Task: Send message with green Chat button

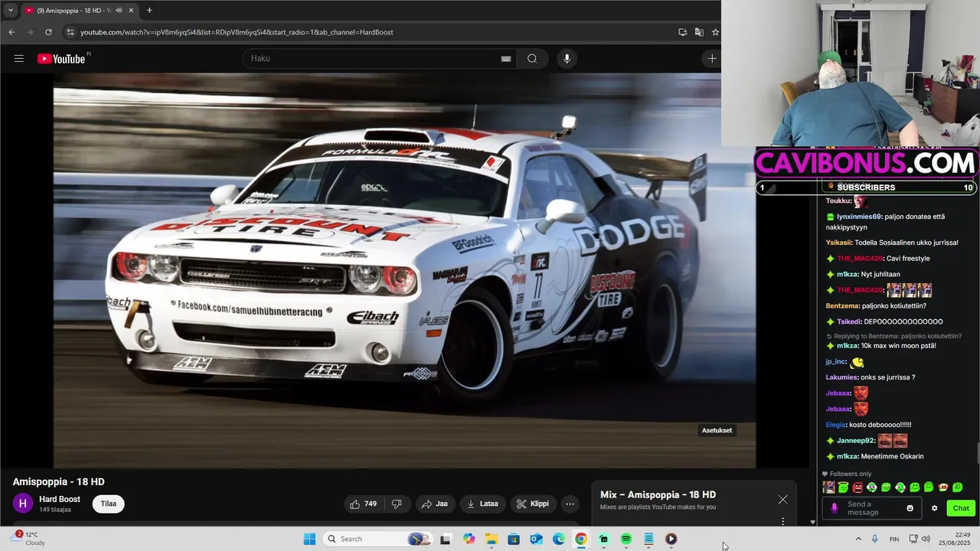Action: [x=961, y=508]
